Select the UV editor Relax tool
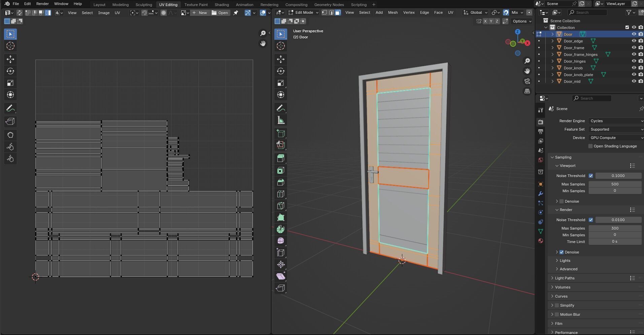 (10, 147)
